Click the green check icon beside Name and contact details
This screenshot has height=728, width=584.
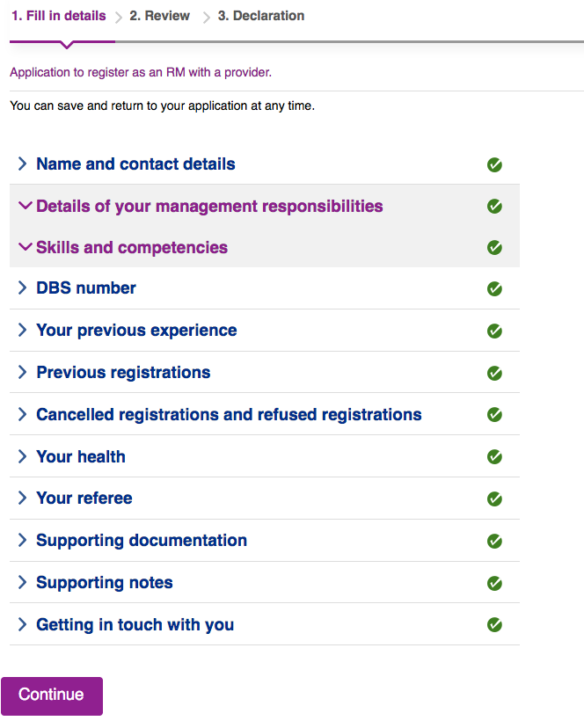click(x=494, y=164)
